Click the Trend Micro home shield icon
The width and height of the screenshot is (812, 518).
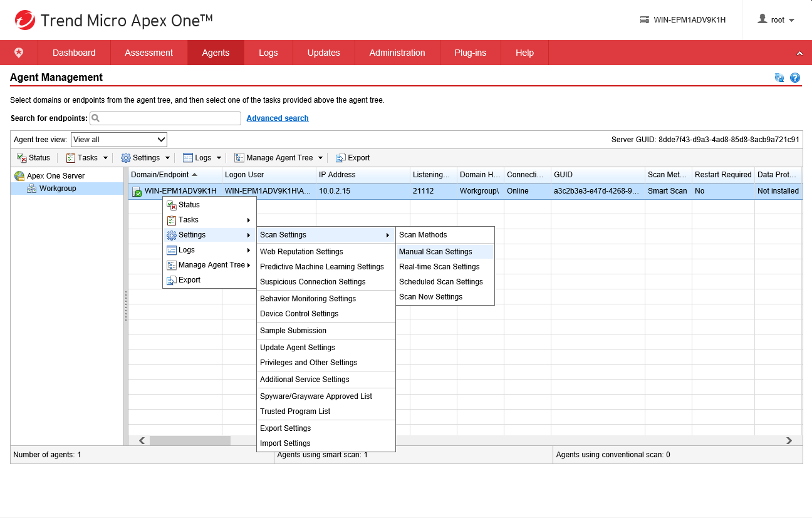tap(19, 53)
